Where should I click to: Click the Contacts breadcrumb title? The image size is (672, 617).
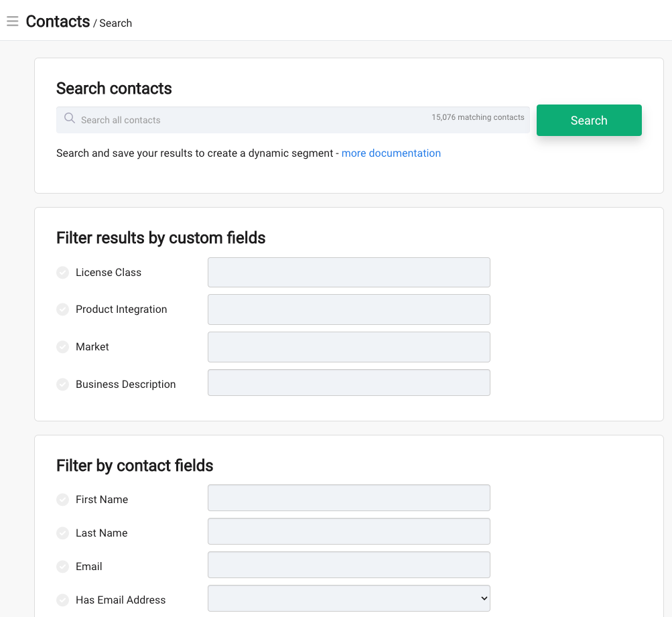coord(58,21)
